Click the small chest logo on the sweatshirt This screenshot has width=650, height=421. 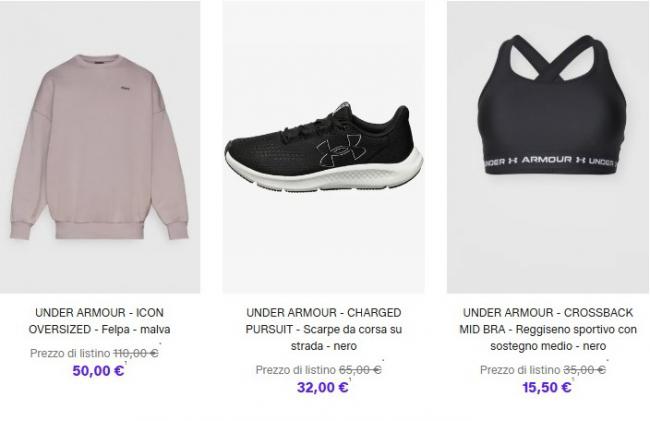125,87
